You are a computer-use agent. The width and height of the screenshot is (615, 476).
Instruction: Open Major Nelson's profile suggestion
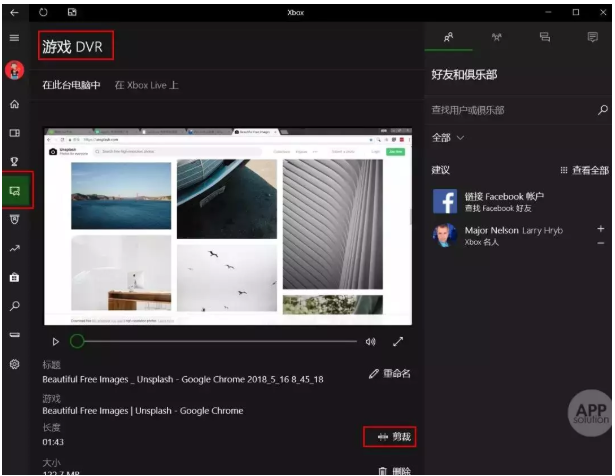tap(498, 235)
